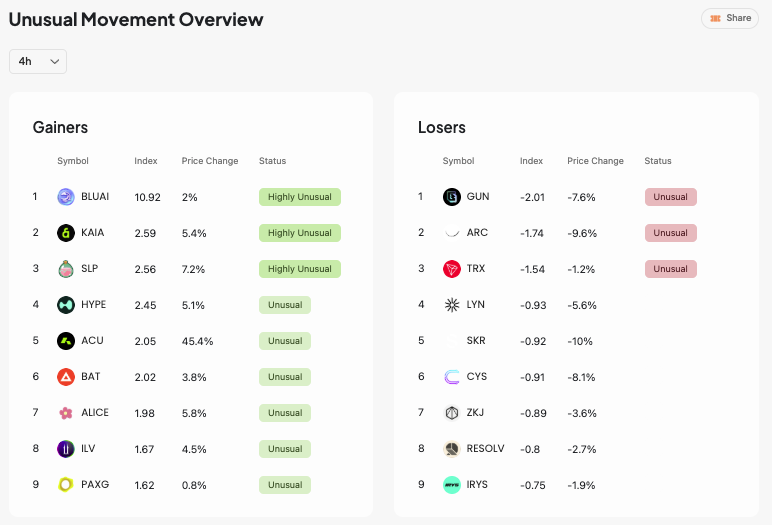Click the BLUAI coin icon
This screenshot has height=525, width=772.
click(x=66, y=197)
